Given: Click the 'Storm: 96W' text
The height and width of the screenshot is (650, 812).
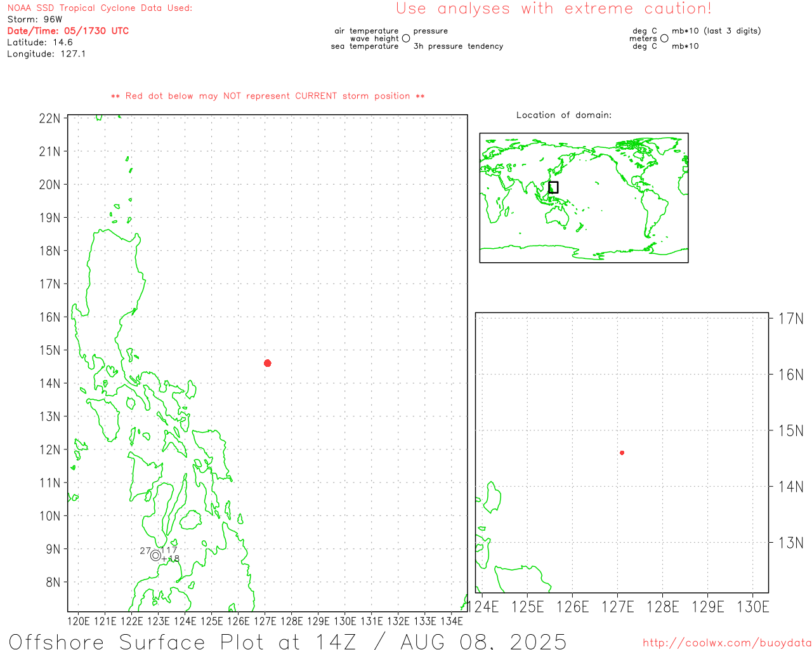Looking at the screenshot, I should (35, 20).
